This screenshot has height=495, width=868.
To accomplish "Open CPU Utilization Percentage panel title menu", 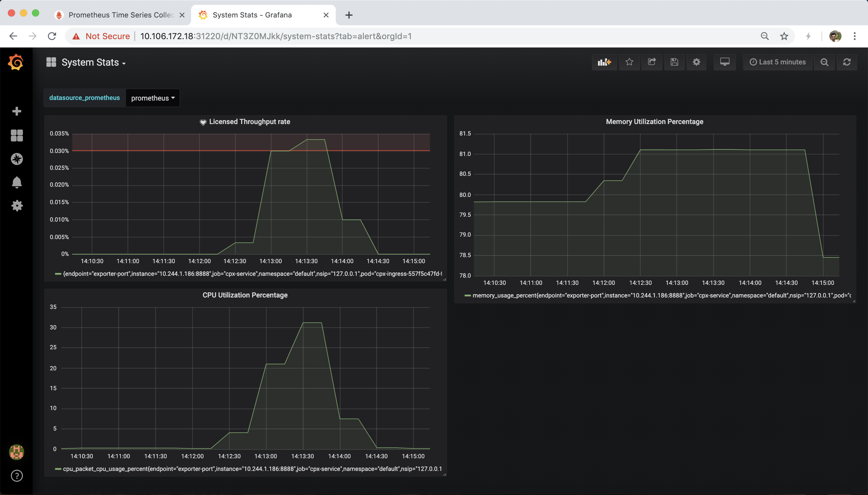I will click(x=245, y=295).
